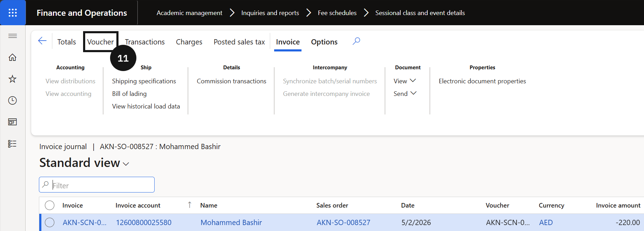Image resolution: width=644 pixels, height=231 pixels.
Task: Click Finance and Operations title
Action: [82, 13]
